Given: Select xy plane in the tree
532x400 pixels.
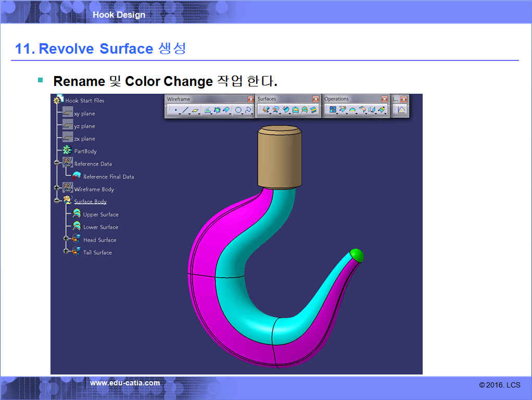Looking at the screenshot, I should [x=84, y=114].
